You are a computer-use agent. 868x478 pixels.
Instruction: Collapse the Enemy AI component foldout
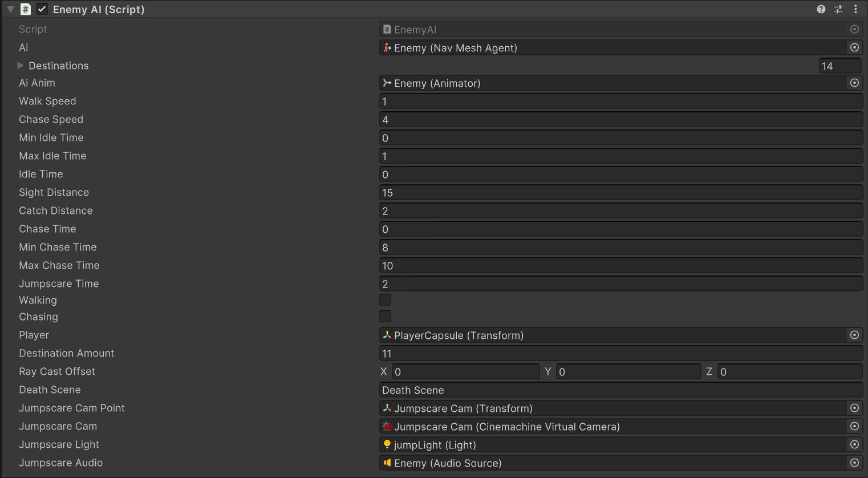click(x=10, y=9)
